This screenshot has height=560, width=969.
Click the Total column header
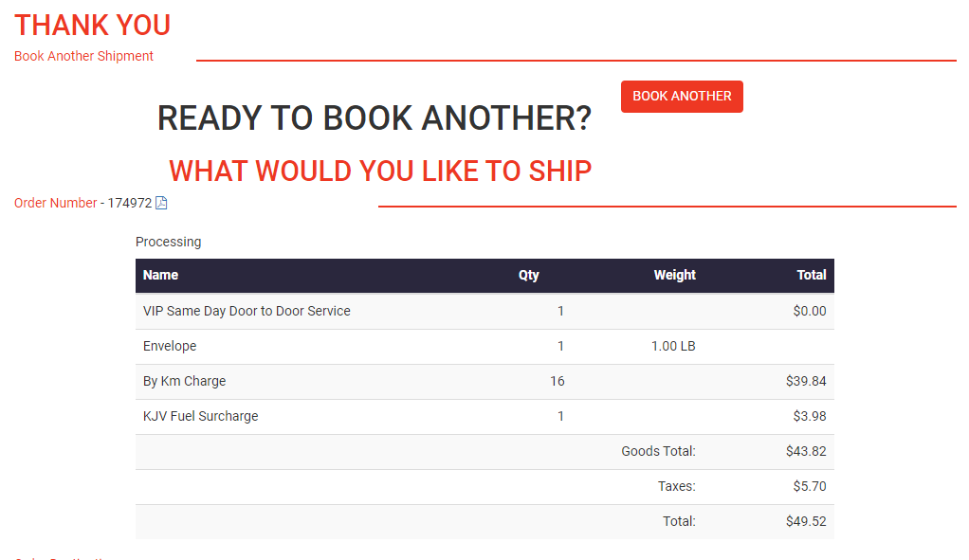point(811,275)
